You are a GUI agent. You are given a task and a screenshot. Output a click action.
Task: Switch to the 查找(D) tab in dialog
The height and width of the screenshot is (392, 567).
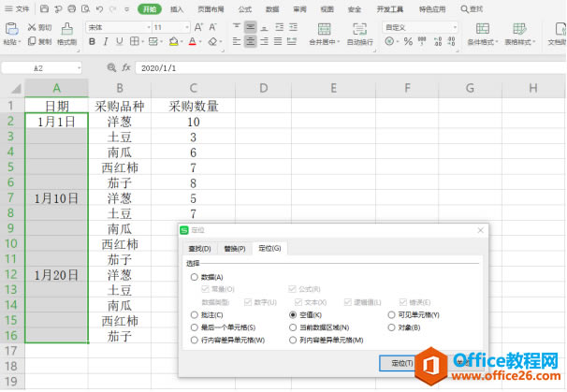point(199,249)
